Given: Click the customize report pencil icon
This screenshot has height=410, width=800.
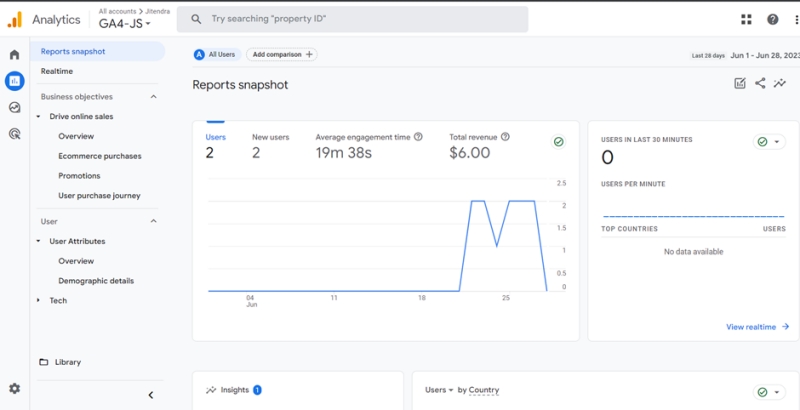Looking at the screenshot, I should tap(740, 84).
